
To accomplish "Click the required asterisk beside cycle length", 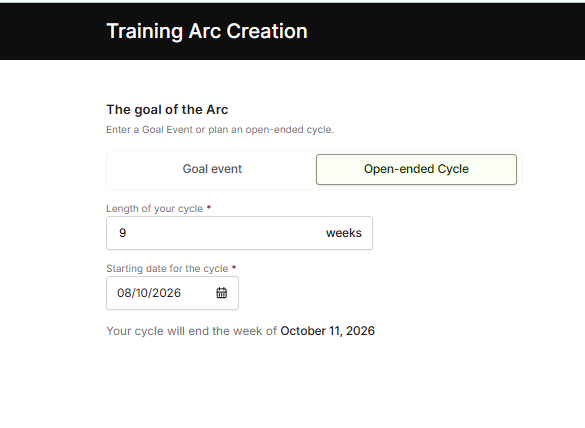I will tap(209, 207).
